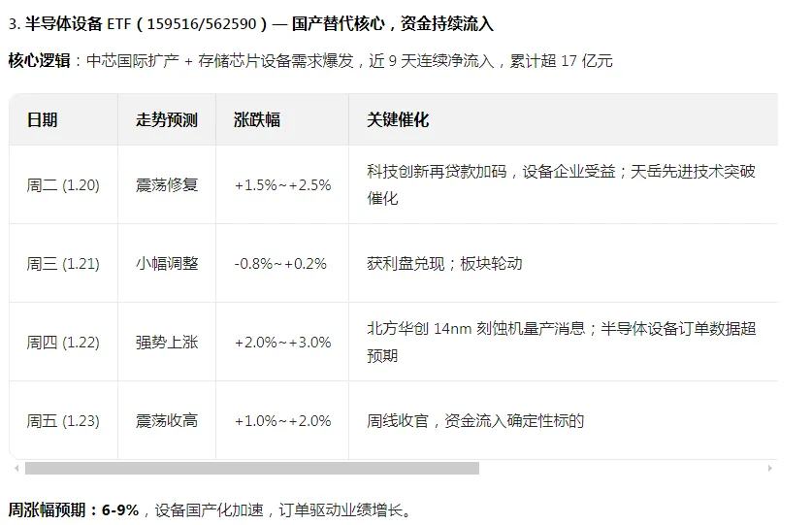Click the 周三 (1.21) date cell
This screenshot has height=525, width=812.
63,264
